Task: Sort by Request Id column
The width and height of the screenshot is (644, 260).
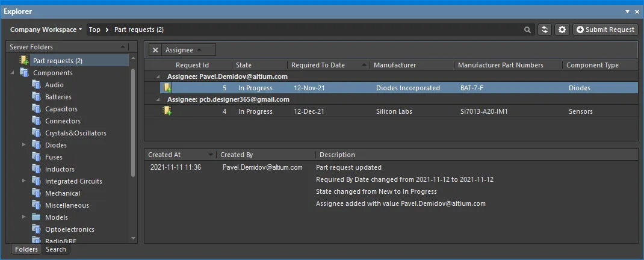Action: pyautogui.click(x=192, y=65)
